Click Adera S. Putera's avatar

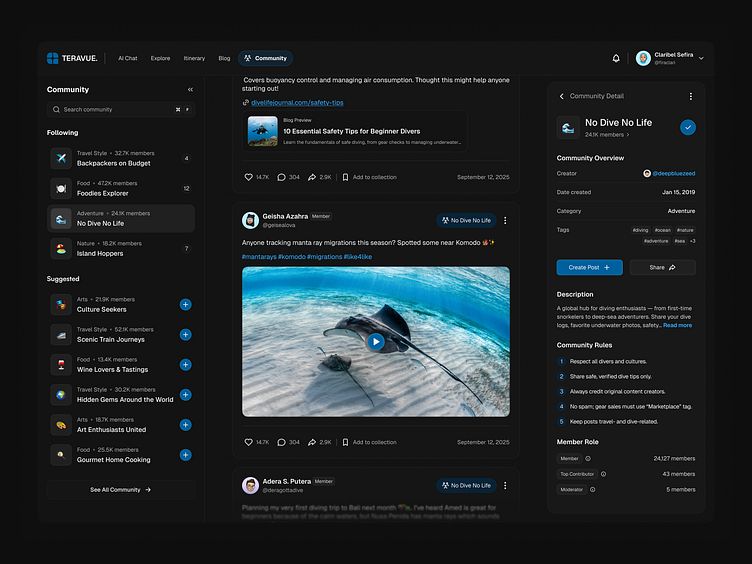[250, 485]
